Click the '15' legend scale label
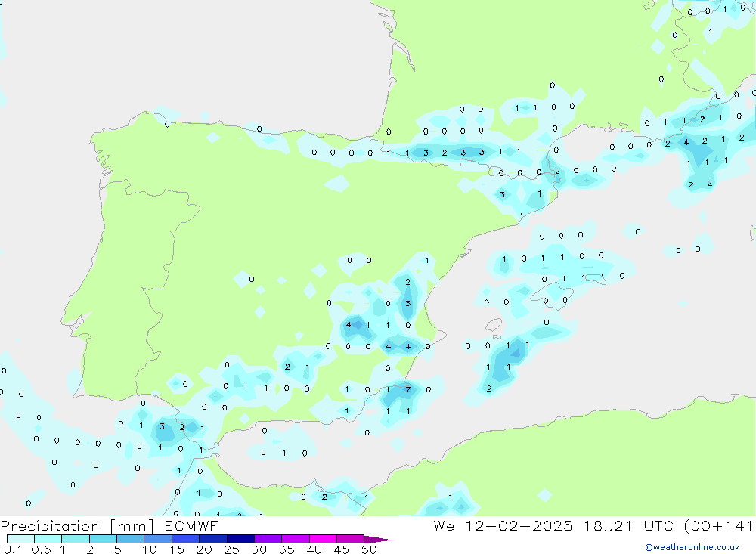The width and height of the screenshot is (756, 554). click(176, 549)
